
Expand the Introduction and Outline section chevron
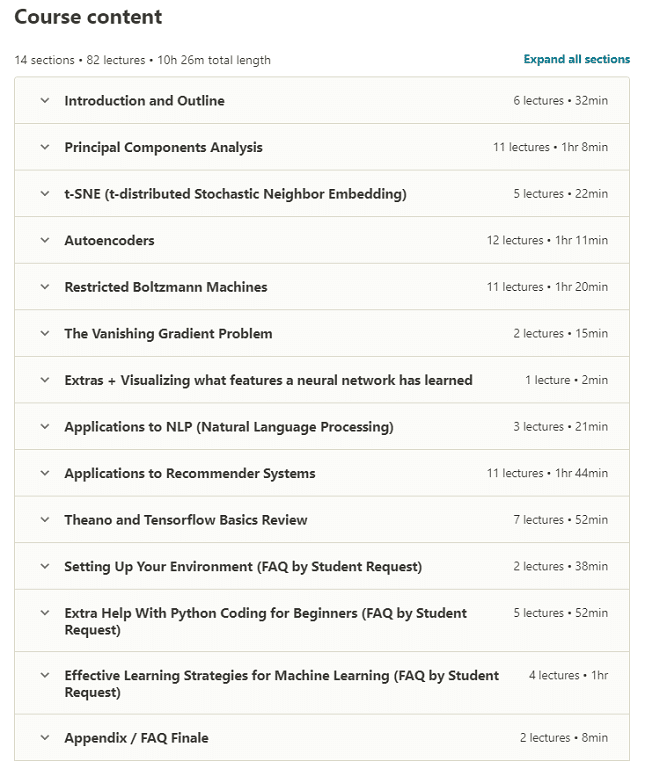click(45, 100)
